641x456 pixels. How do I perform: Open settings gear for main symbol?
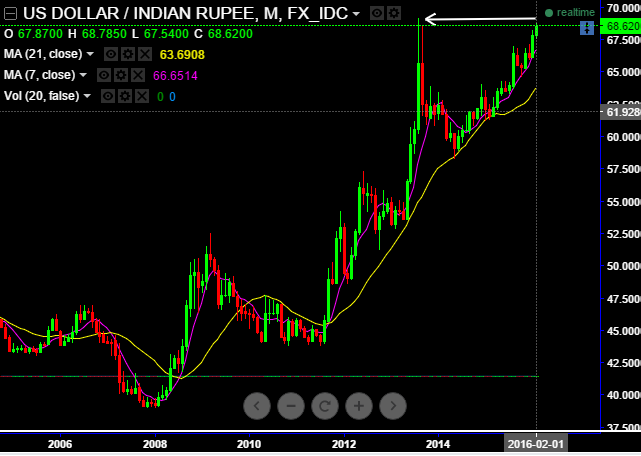click(x=394, y=13)
